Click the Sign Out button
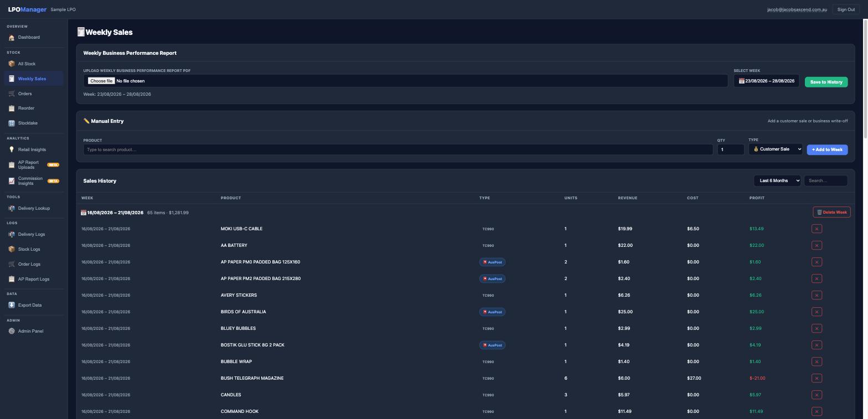The width and height of the screenshot is (868, 419). pyautogui.click(x=846, y=9)
